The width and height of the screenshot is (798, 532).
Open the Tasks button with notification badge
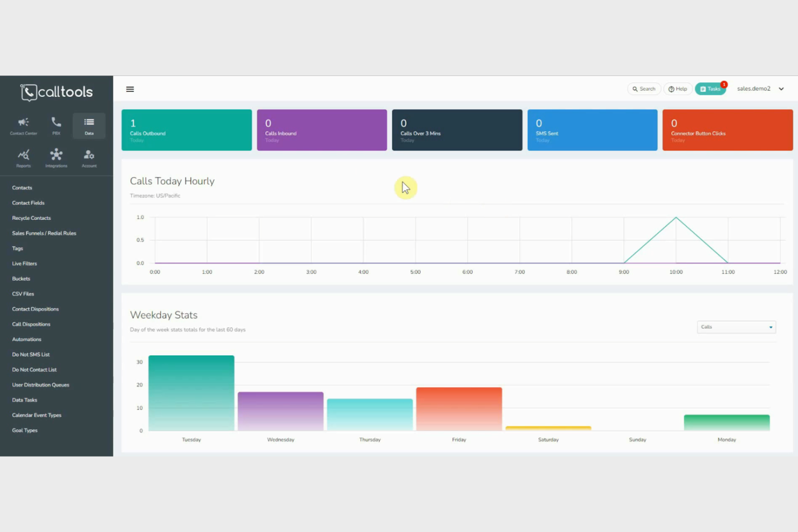click(711, 88)
